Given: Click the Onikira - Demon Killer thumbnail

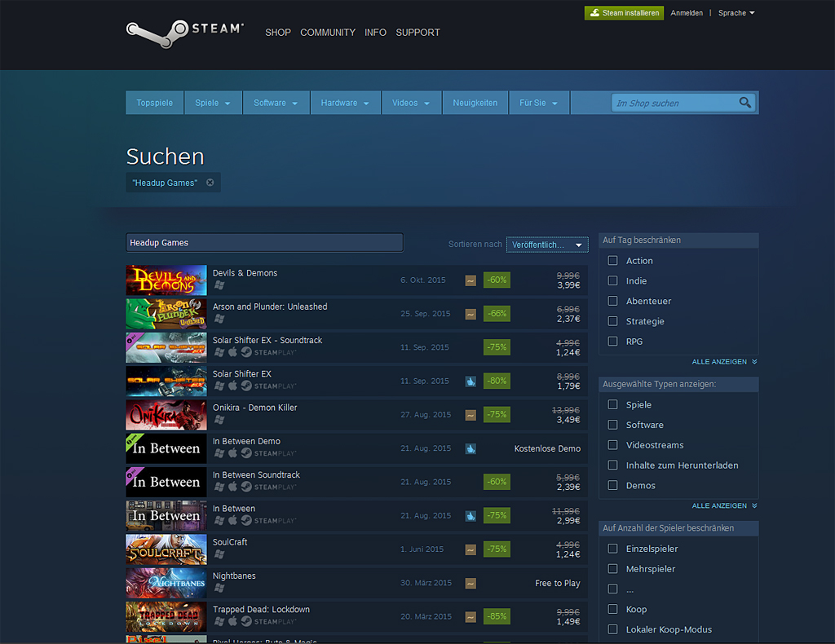Looking at the screenshot, I should [x=166, y=415].
